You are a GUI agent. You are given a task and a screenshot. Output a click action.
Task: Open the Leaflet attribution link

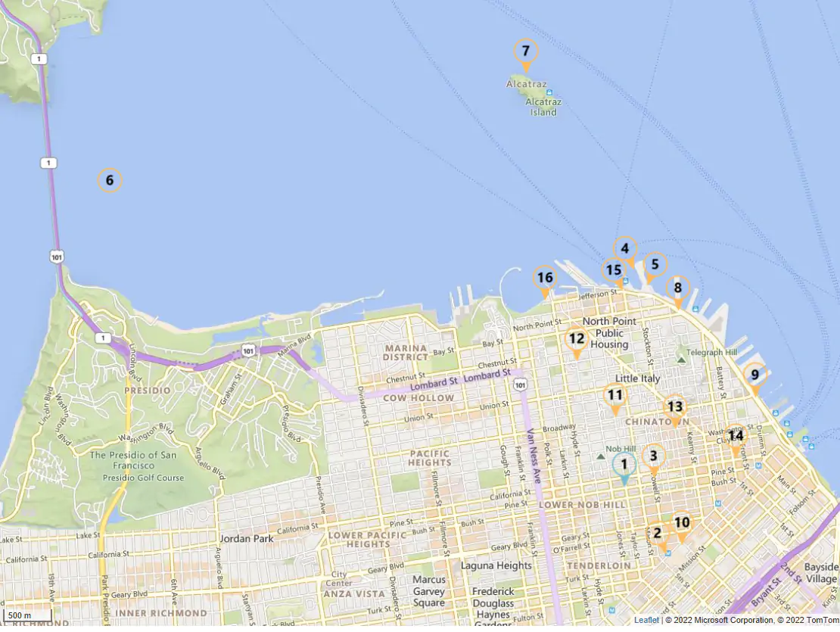[x=646, y=620]
